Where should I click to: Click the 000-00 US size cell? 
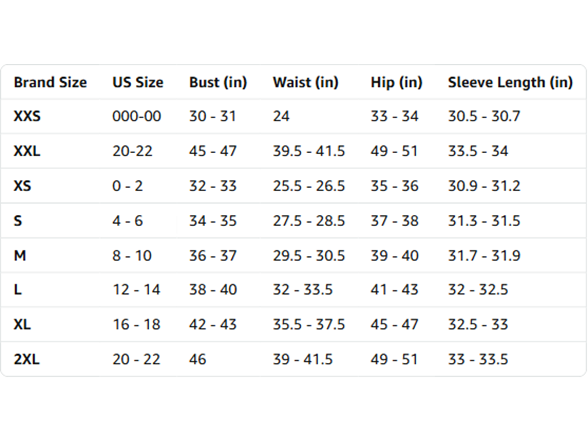(x=137, y=116)
